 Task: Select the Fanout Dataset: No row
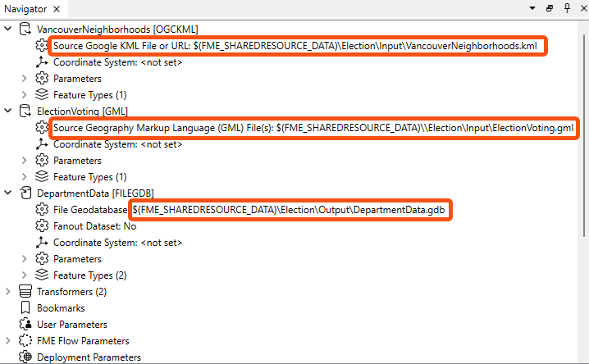pyautogui.click(x=94, y=226)
